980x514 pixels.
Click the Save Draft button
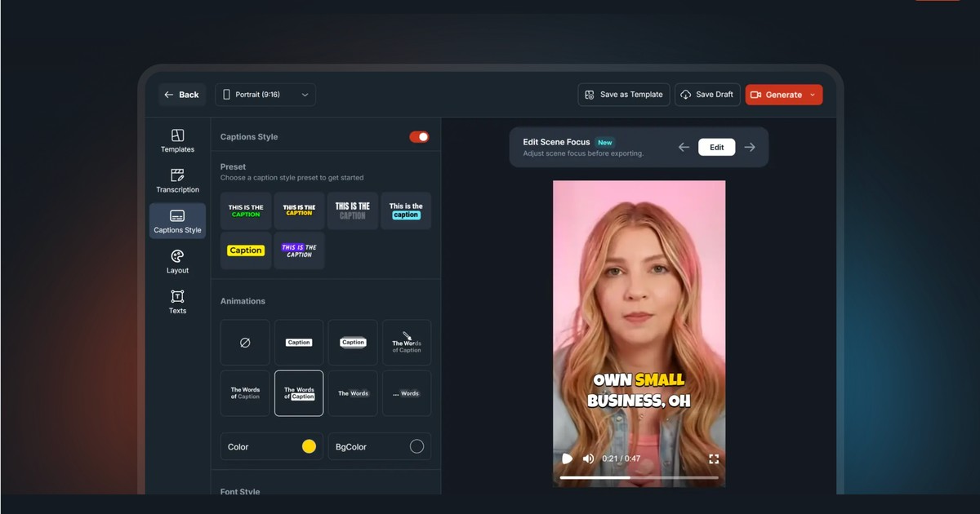coord(706,95)
